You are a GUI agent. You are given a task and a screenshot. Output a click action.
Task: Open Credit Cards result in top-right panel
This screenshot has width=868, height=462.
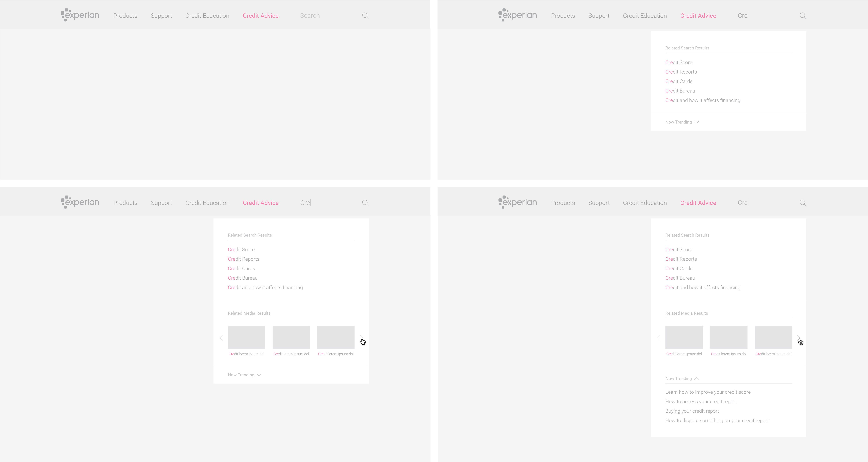(679, 81)
